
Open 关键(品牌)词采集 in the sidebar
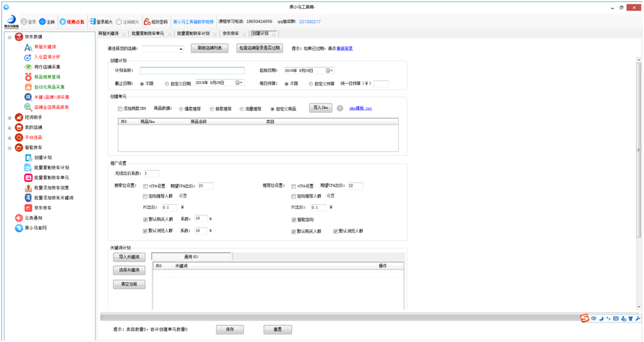52,97
